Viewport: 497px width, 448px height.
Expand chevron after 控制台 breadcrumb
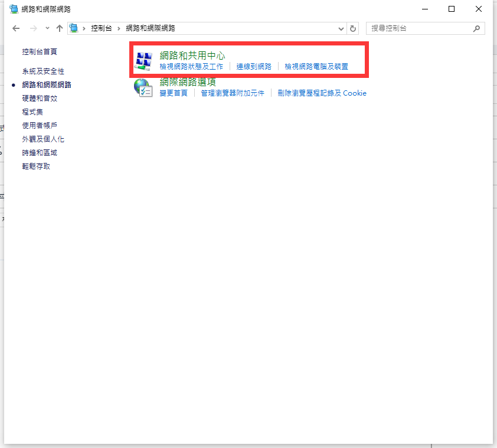(x=119, y=28)
